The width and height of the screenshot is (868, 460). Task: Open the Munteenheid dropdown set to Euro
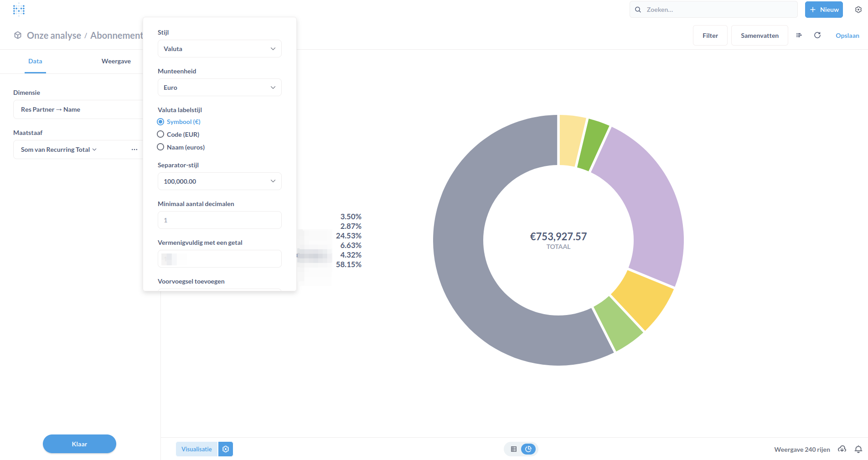[x=219, y=87]
